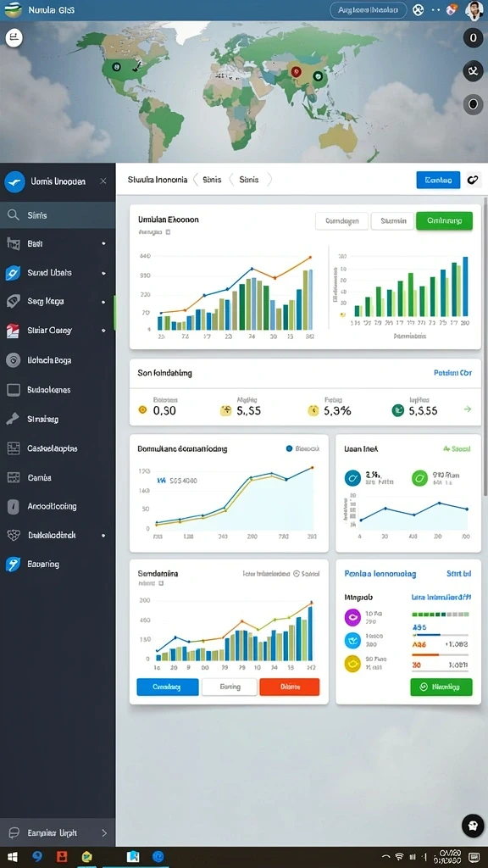Open the Potaimi Cbr link
Image resolution: width=488 pixels, height=868 pixels.
[452, 373]
